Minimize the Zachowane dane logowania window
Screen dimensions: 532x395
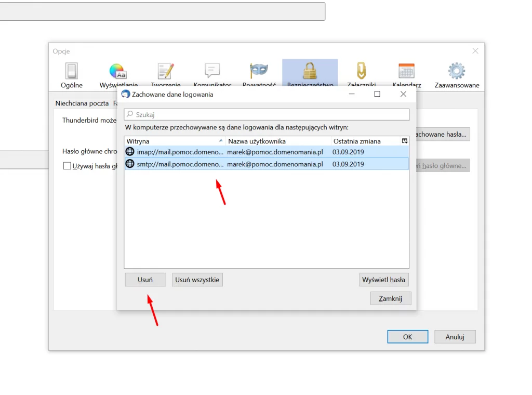(352, 94)
